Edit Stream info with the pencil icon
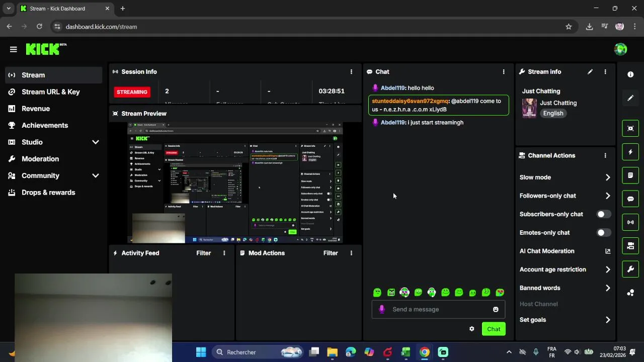The image size is (644, 362). tap(590, 72)
